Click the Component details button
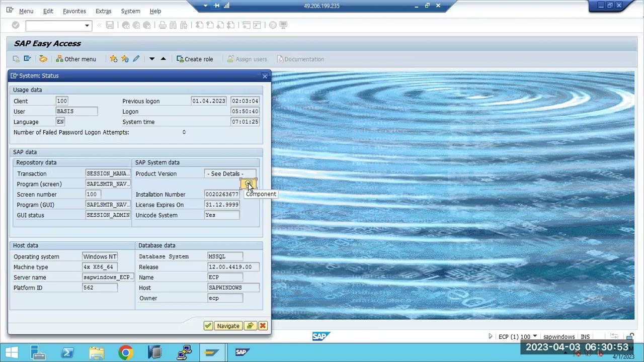Screen dimensions: 644x362 [x=249, y=184]
